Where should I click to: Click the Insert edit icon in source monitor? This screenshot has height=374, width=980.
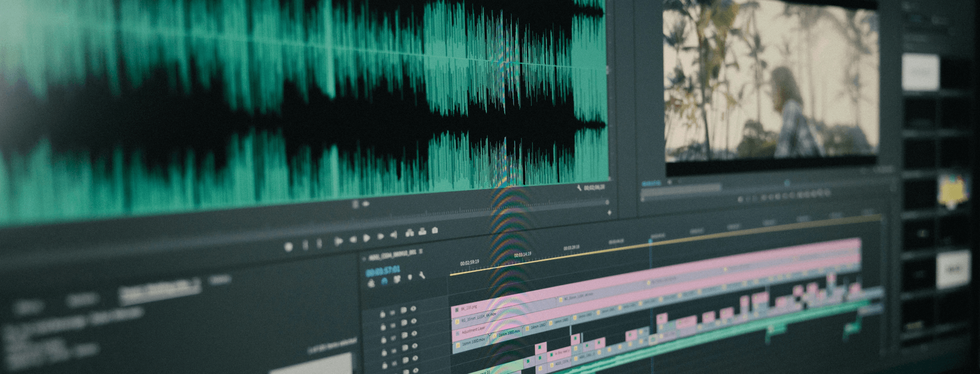[x=409, y=233]
